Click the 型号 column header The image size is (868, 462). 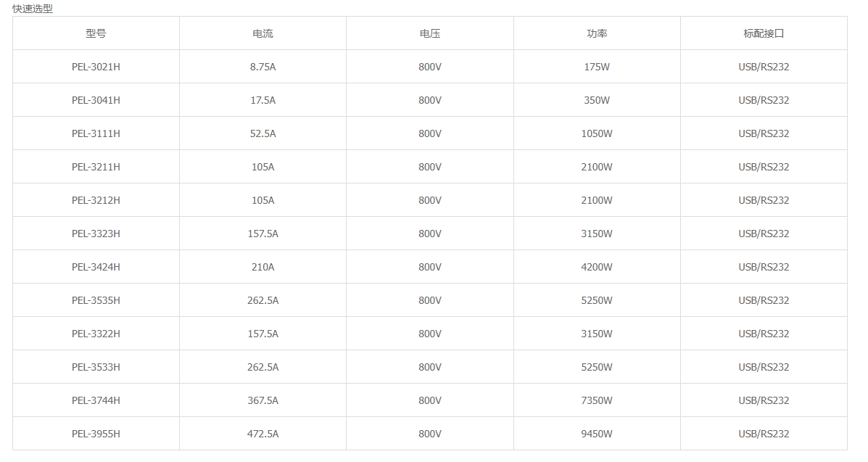pos(96,33)
